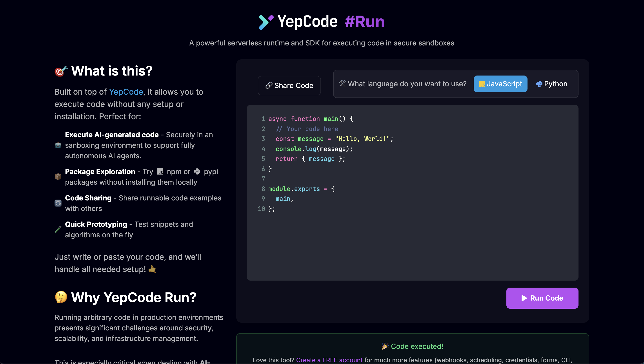The height and width of the screenshot is (364, 644).
Task: Click the YepCode logo icon in header
Action: 266,22
